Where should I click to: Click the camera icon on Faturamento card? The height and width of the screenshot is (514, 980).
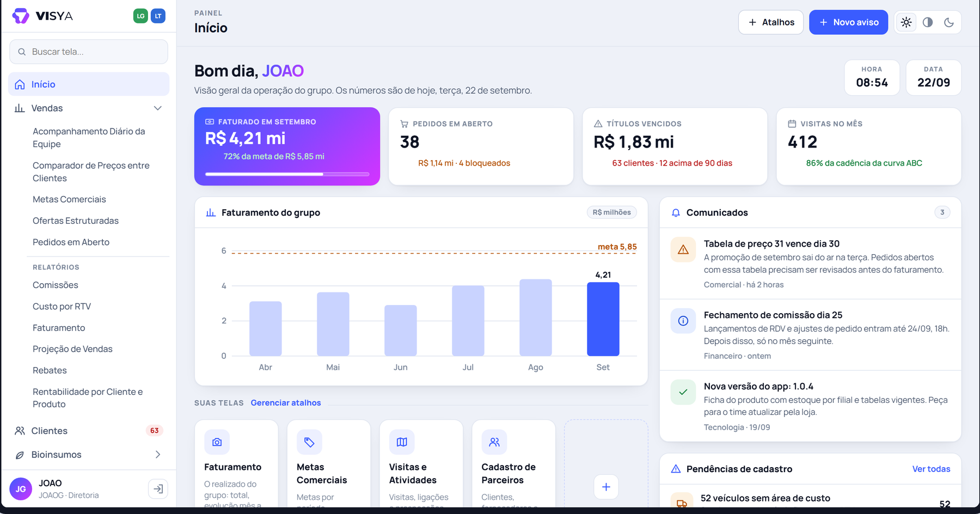(217, 442)
